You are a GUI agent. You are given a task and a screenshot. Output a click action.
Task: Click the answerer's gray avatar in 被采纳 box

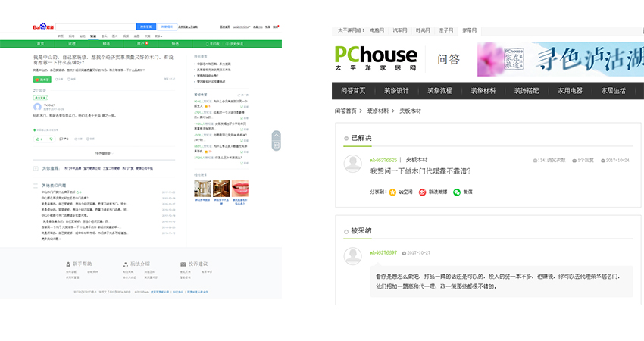[353, 256]
